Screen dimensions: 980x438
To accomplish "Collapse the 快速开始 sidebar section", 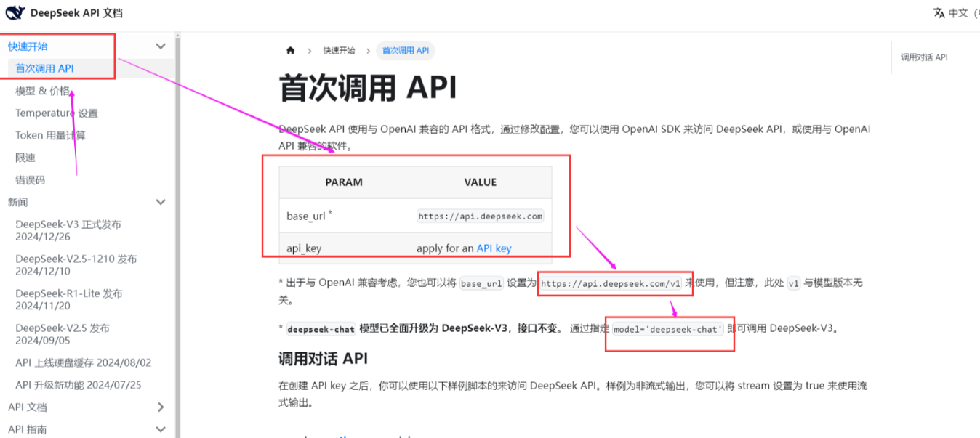I will (x=161, y=46).
